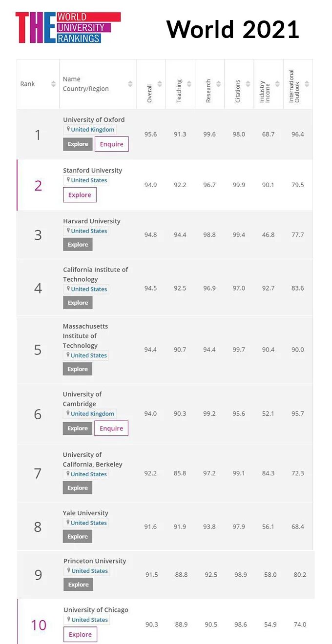Open Explore for Stanford University
332x644 pixels.
click(80, 195)
